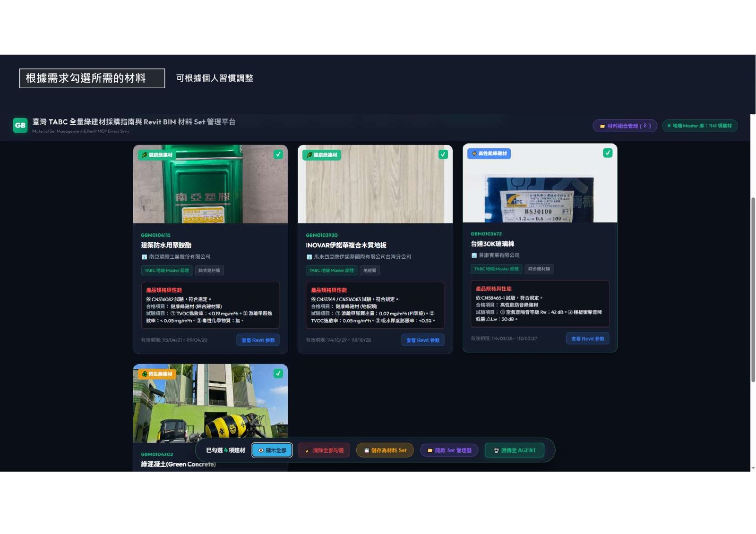Click the building icon beside 景康實業有限公司
Viewport: 756px width, 534px height.
(x=474, y=255)
